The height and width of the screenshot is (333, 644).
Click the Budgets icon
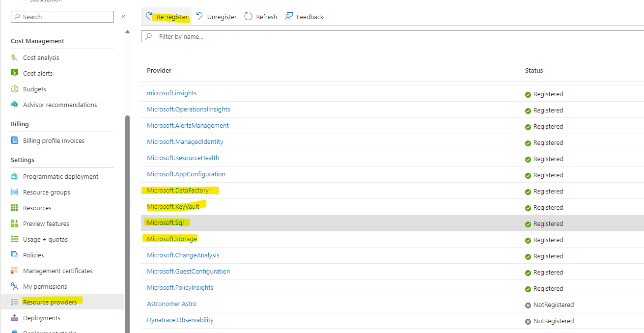pos(14,89)
